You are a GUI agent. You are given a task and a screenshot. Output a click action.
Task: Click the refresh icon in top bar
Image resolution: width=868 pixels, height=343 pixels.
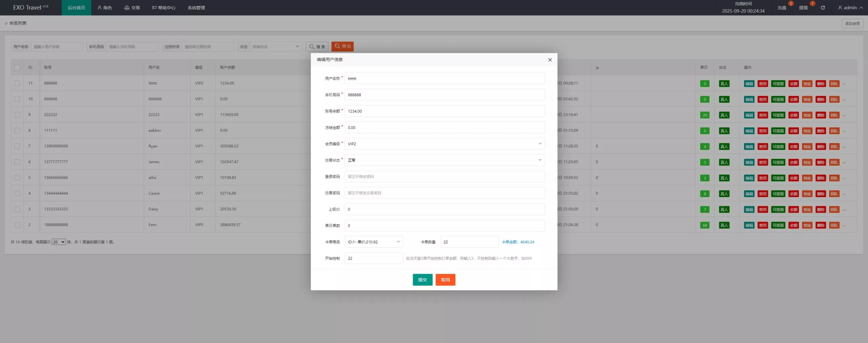coord(823,8)
